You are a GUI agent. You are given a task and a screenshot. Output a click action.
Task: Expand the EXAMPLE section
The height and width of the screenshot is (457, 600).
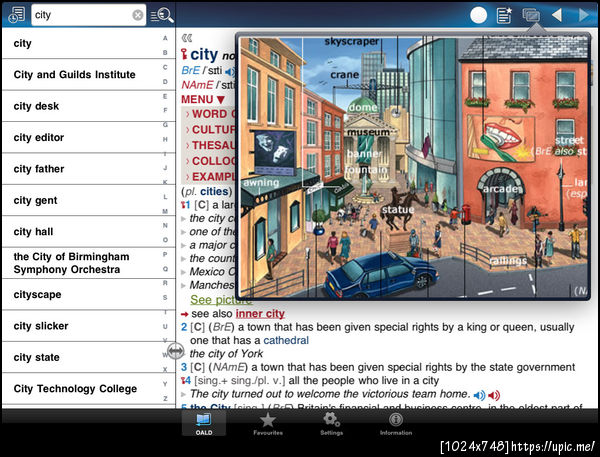coord(210,177)
